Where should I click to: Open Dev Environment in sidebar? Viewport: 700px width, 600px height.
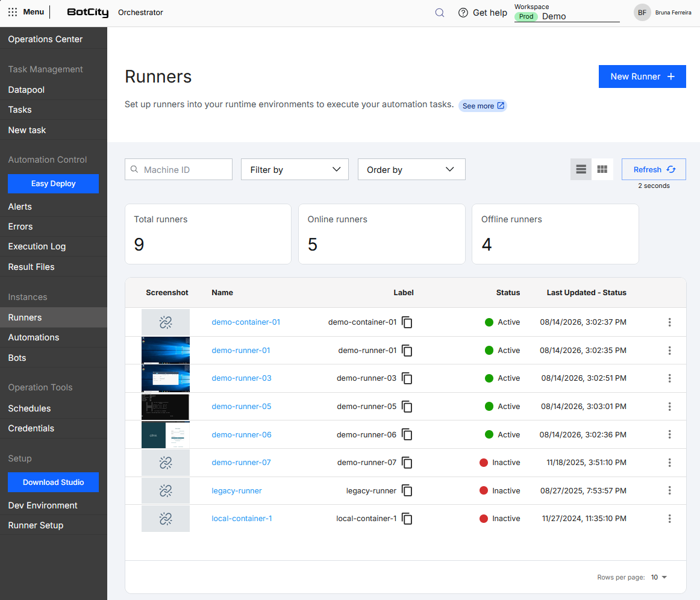[42, 505]
